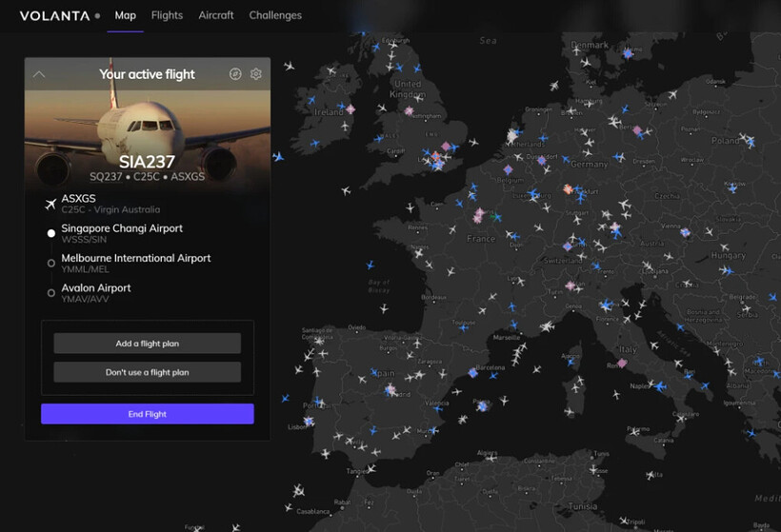Click the hollow dot for Melbourne
781x532 pixels.
50,264
